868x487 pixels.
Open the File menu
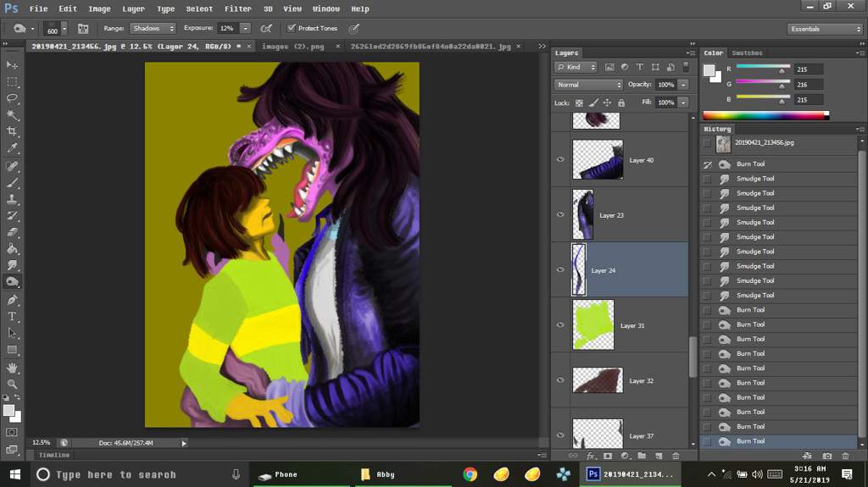(38, 8)
